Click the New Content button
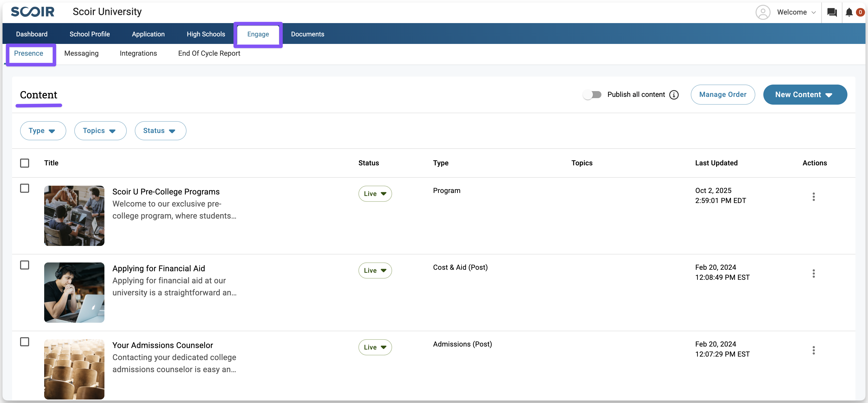868x403 pixels. coord(805,95)
